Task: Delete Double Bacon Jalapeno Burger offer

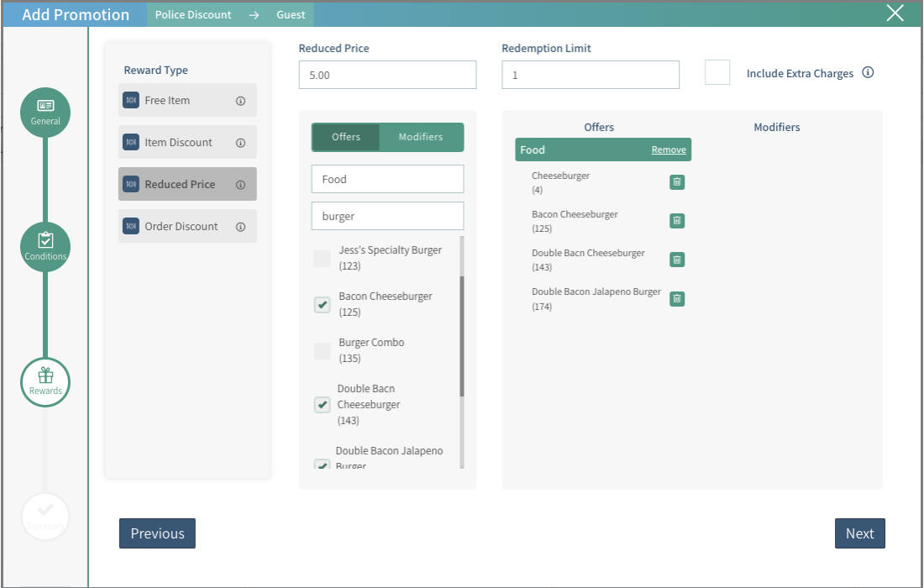Action: click(677, 298)
